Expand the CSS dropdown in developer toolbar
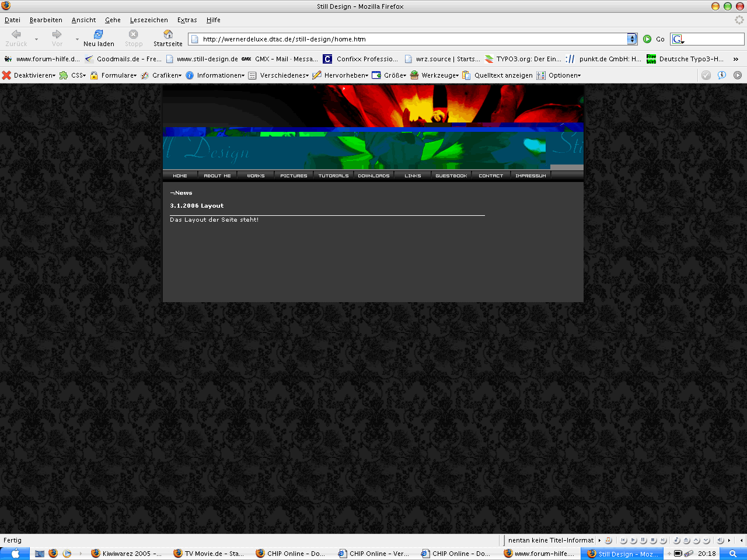The height and width of the screenshot is (560, 747). [x=73, y=75]
